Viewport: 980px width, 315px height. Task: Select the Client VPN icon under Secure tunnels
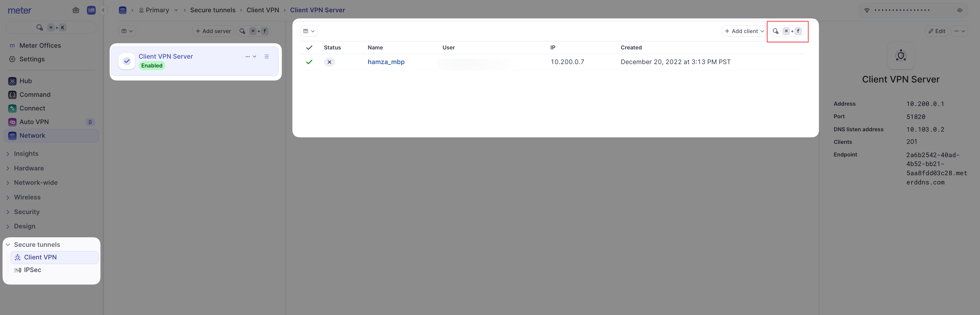pos(17,257)
